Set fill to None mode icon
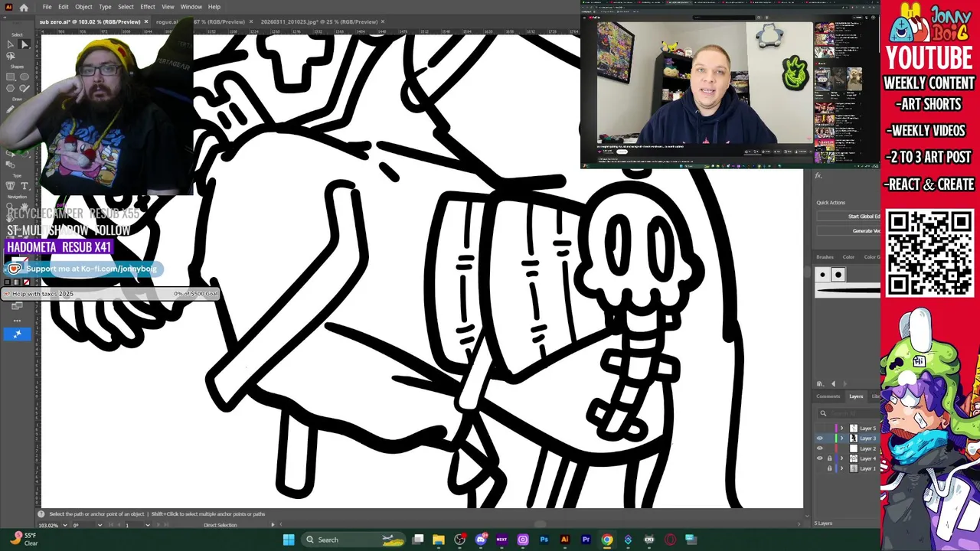 (26, 282)
